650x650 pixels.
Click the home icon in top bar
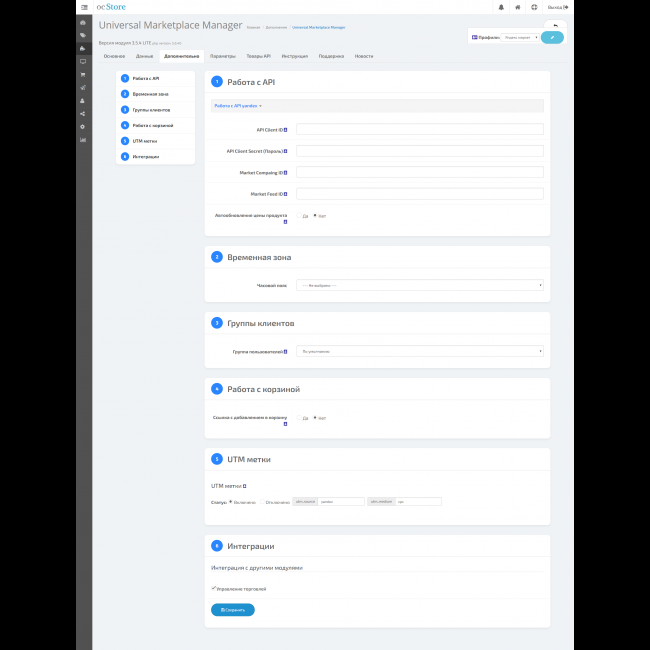tap(517, 7)
